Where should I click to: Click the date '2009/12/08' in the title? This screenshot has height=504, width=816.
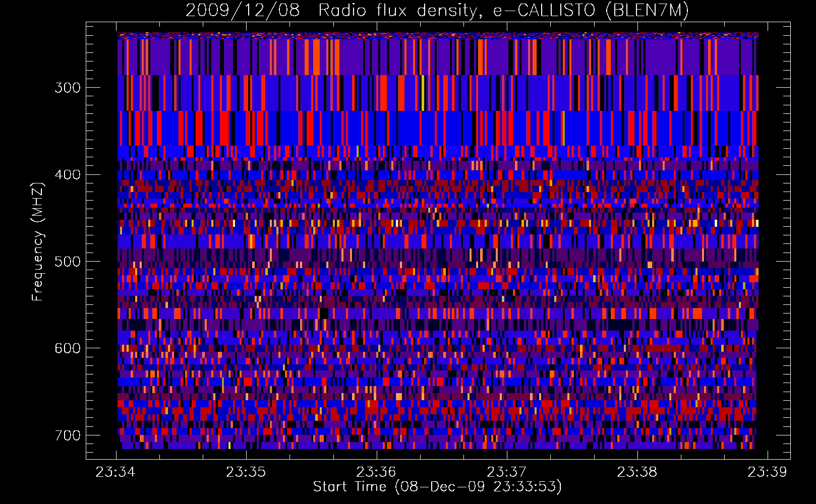click(x=243, y=10)
